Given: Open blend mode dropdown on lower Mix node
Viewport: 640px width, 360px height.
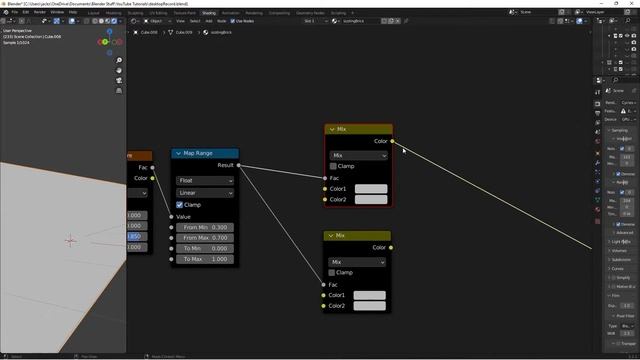Looking at the screenshot, I should point(357,262).
